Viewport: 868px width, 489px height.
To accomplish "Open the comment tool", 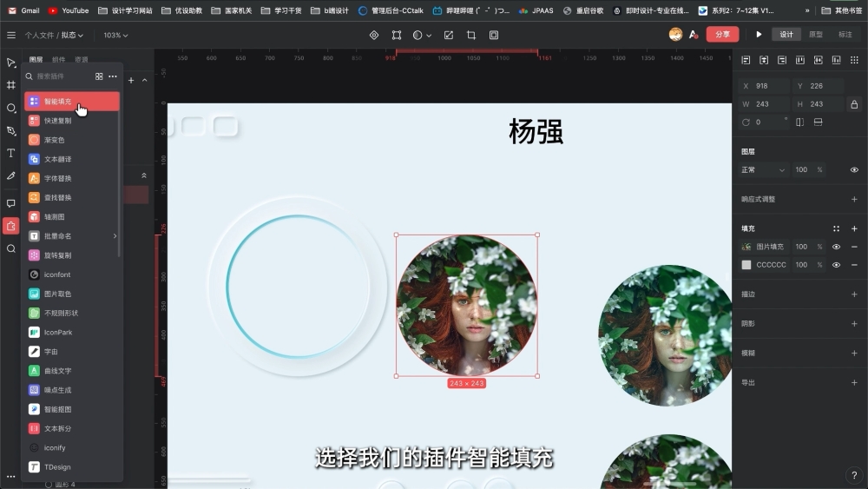I will pos(11,203).
